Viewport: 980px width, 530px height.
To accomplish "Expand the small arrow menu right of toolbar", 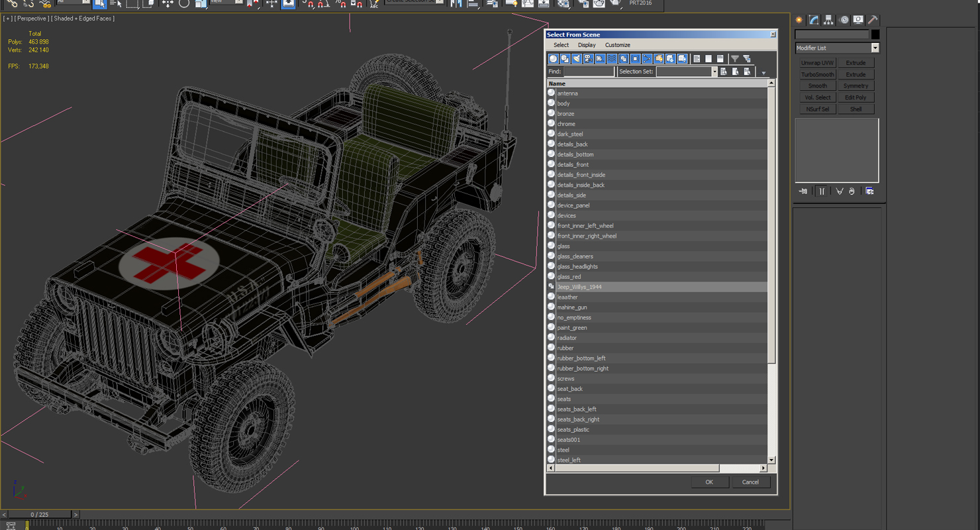I will coord(763,73).
